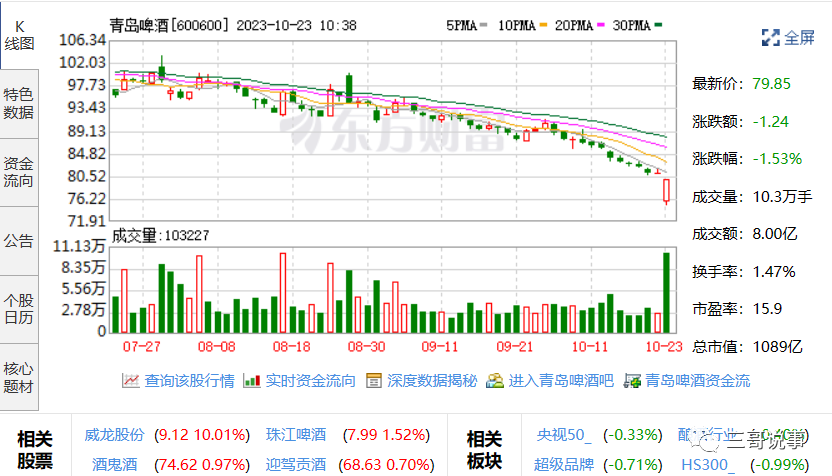Open the 青岛啤酒资金流 link
832x476 pixels.
698,380
